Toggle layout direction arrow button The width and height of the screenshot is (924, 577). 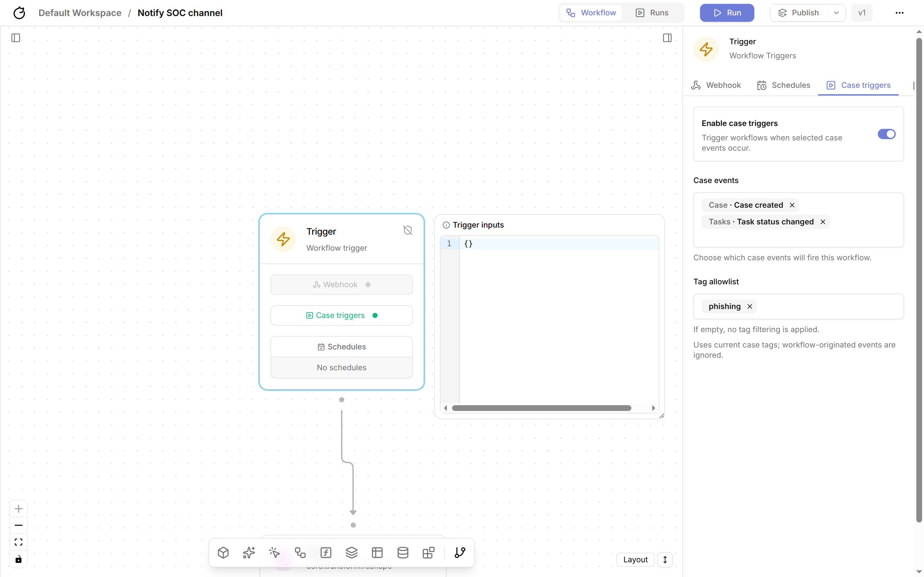pyautogui.click(x=665, y=559)
